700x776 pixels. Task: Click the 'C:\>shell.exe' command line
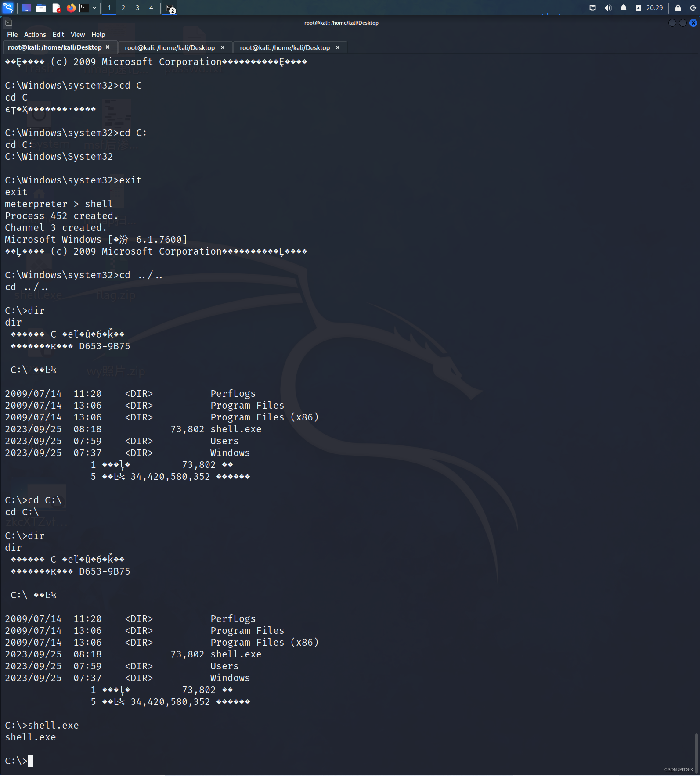tap(42, 726)
